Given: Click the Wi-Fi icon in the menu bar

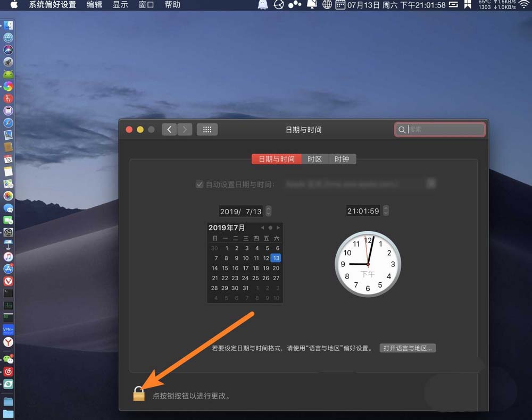Looking at the screenshot, I should click(x=523, y=5).
